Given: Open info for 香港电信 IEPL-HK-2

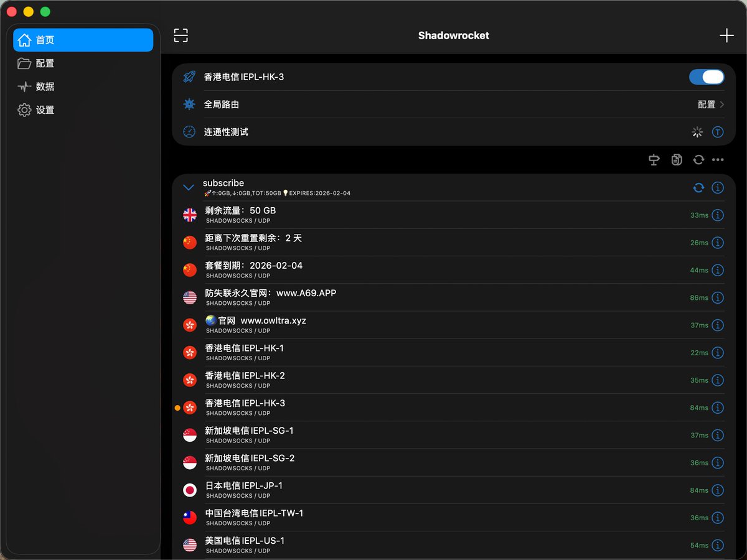Looking at the screenshot, I should coord(718,380).
